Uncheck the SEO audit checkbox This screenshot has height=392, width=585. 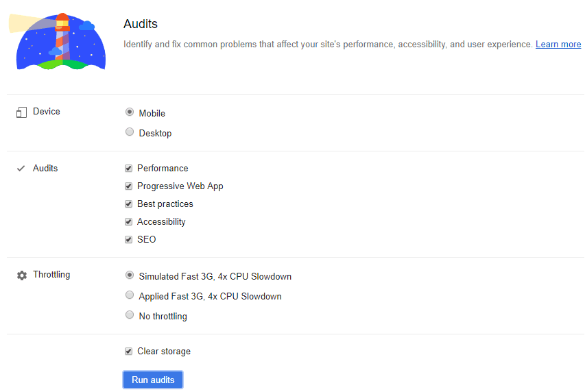tap(128, 239)
